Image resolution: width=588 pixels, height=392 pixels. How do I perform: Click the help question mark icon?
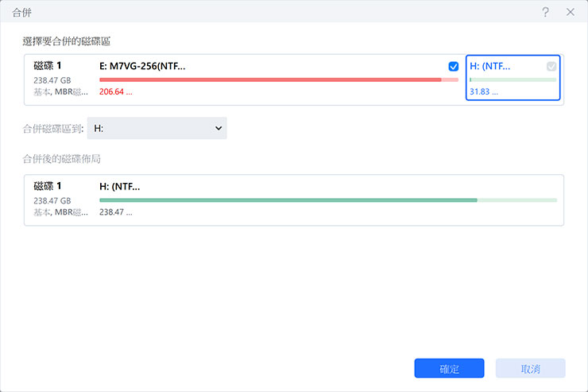(546, 12)
